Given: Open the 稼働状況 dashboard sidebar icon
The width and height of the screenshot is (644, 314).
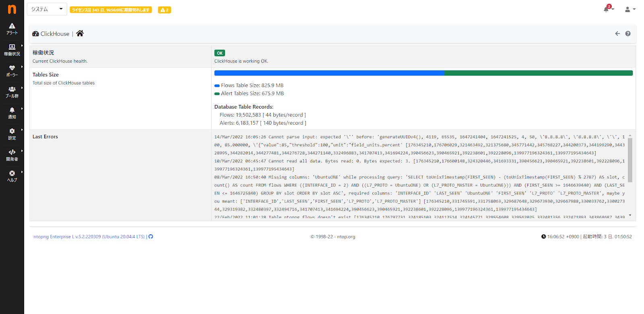Looking at the screenshot, I should 12,47.
